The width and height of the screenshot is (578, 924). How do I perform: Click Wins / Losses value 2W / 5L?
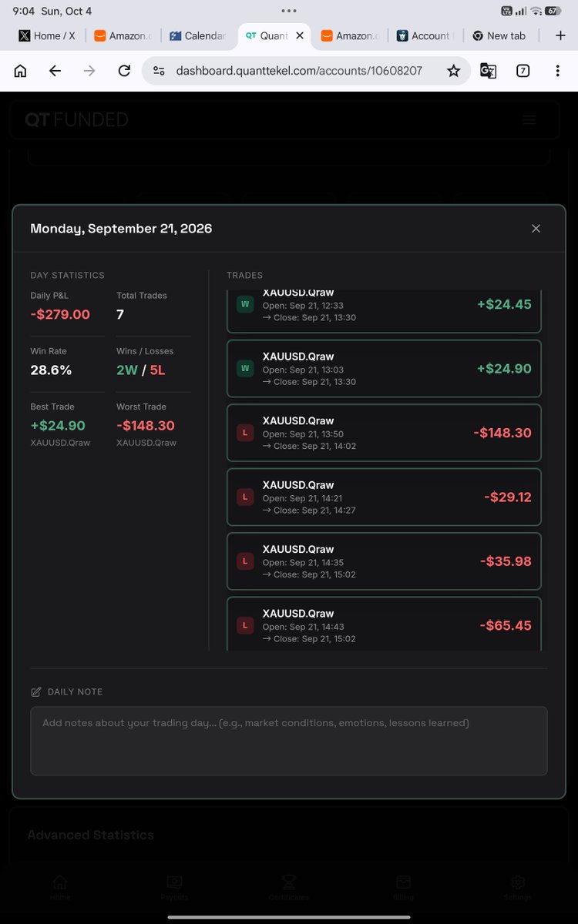pyautogui.click(x=141, y=370)
